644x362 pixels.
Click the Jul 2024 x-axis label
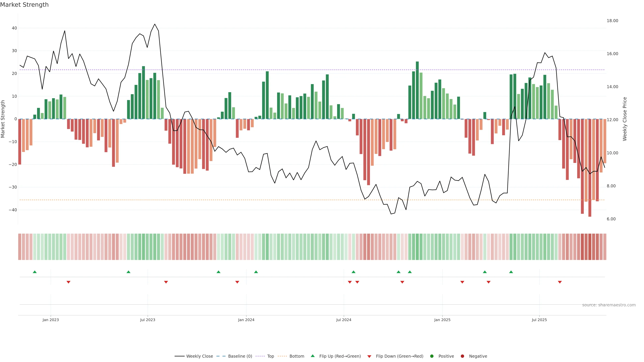point(343,320)
